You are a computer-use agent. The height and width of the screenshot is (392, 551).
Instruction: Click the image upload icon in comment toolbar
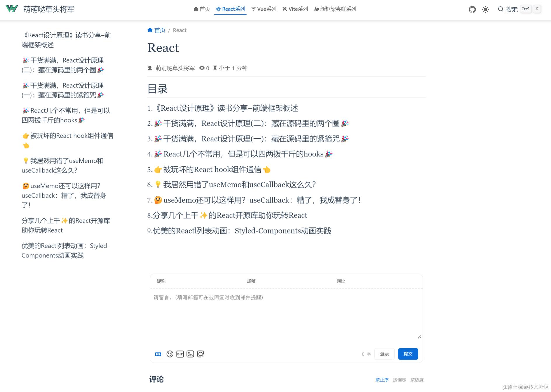click(190, 354)
